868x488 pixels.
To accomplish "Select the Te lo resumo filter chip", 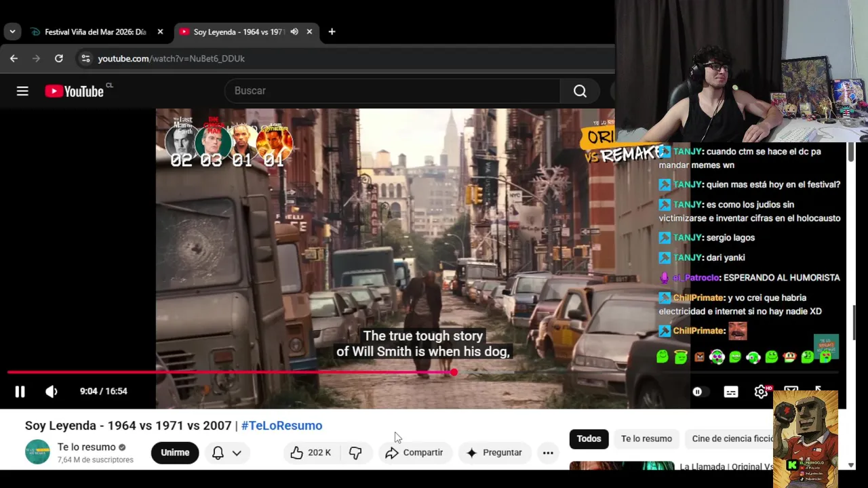I will [646, 439].
